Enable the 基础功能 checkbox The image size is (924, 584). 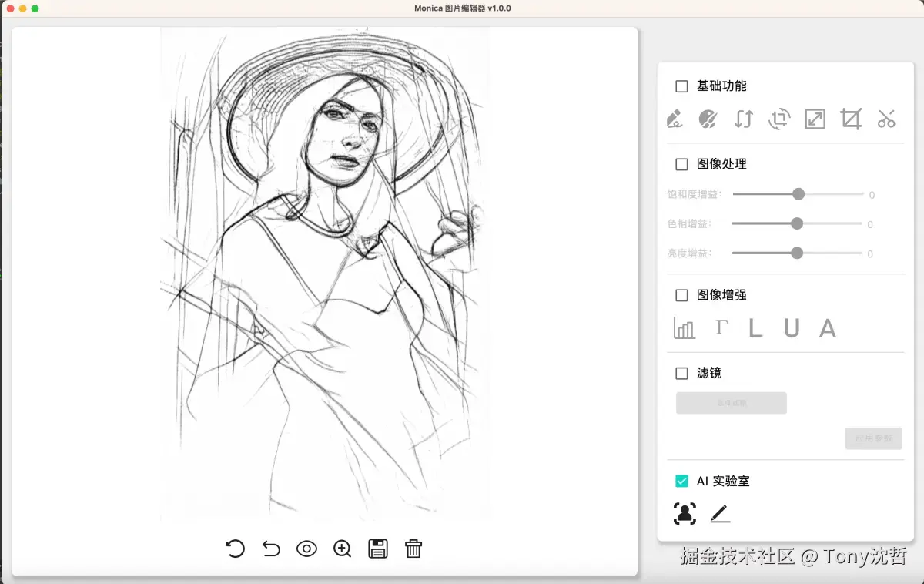point(681,86)
